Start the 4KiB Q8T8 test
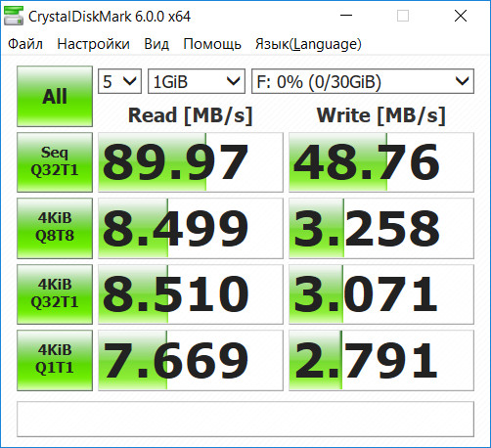This screenshot has width=491, height=448. (55, 228)
